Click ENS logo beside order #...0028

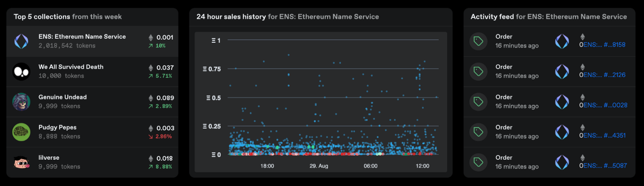pyautogui.click(x=562, y=102)
